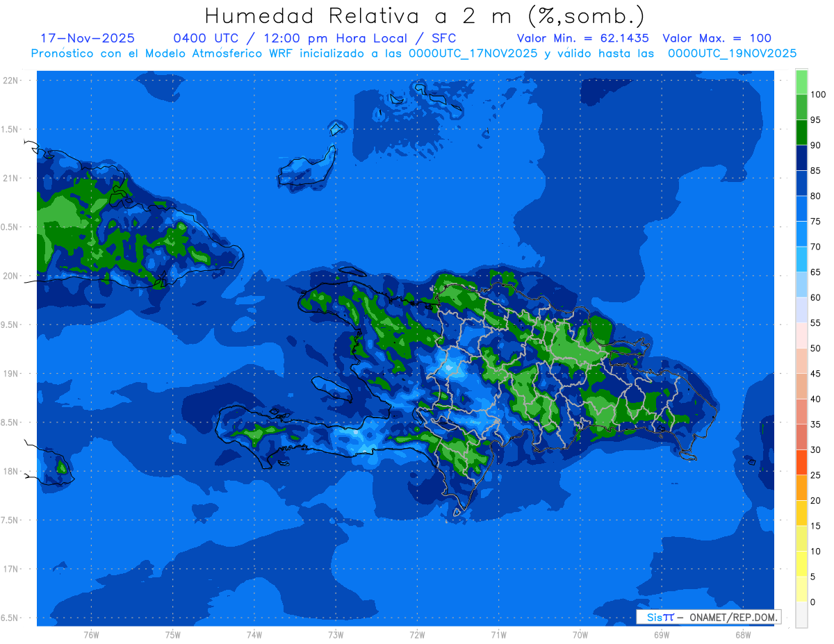Click the valid-until time "0000UTC_19NOV2025"

[x=732, y=53]
